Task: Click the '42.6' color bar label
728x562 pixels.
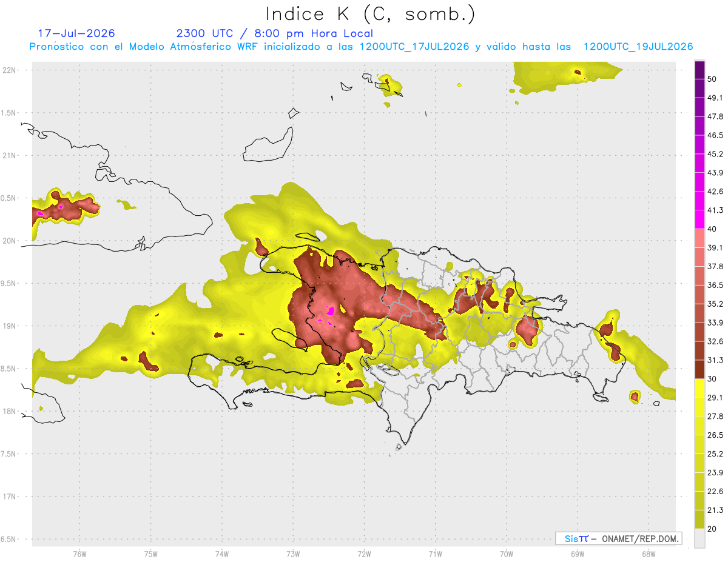Action: pos(715,192)
